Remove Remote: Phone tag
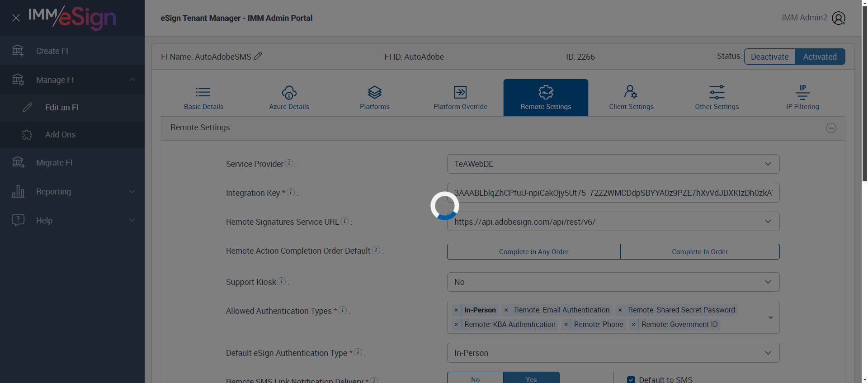 [x=566, y=325]
